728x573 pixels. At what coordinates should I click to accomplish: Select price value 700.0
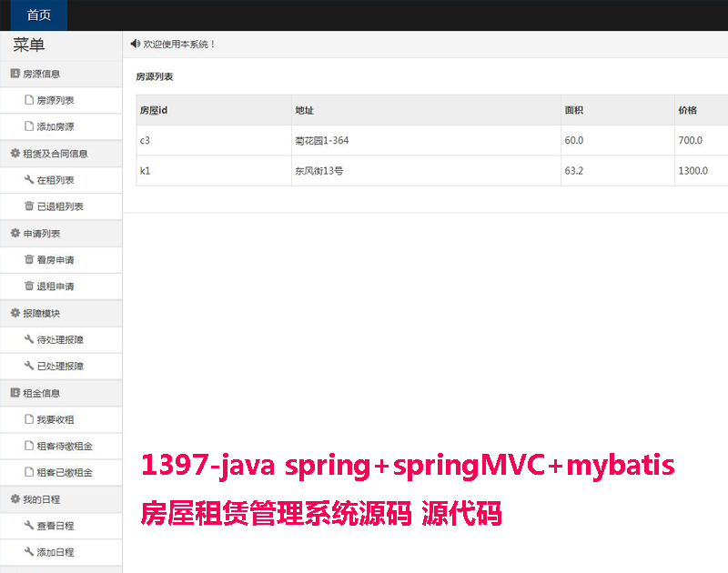click(x=702, y=141)
